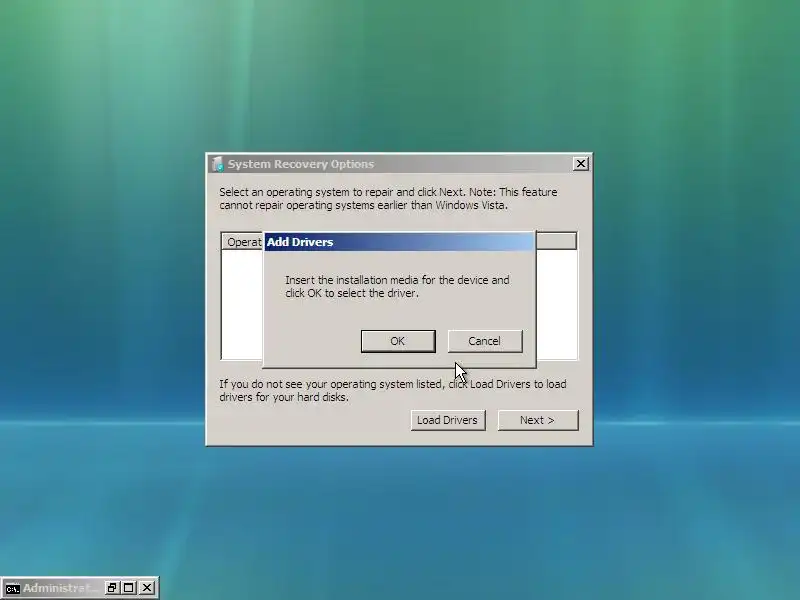Viewport: 800px width, 600px height.
Task: Click the Add Drivers title bar
Action: coord(399,242)
